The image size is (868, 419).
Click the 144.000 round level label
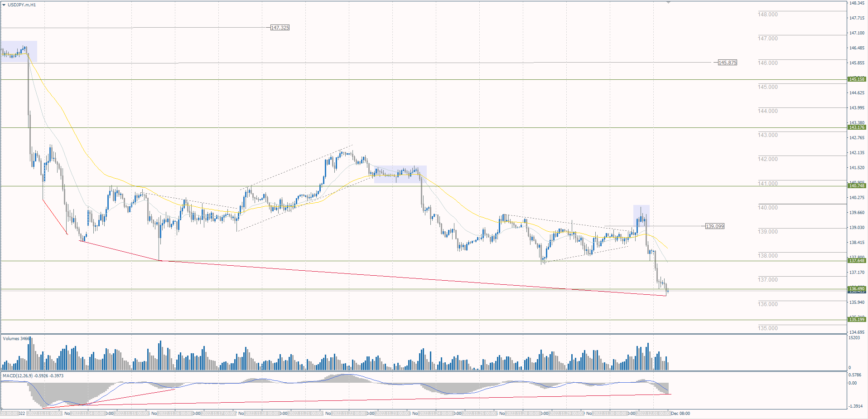(767, 111)
